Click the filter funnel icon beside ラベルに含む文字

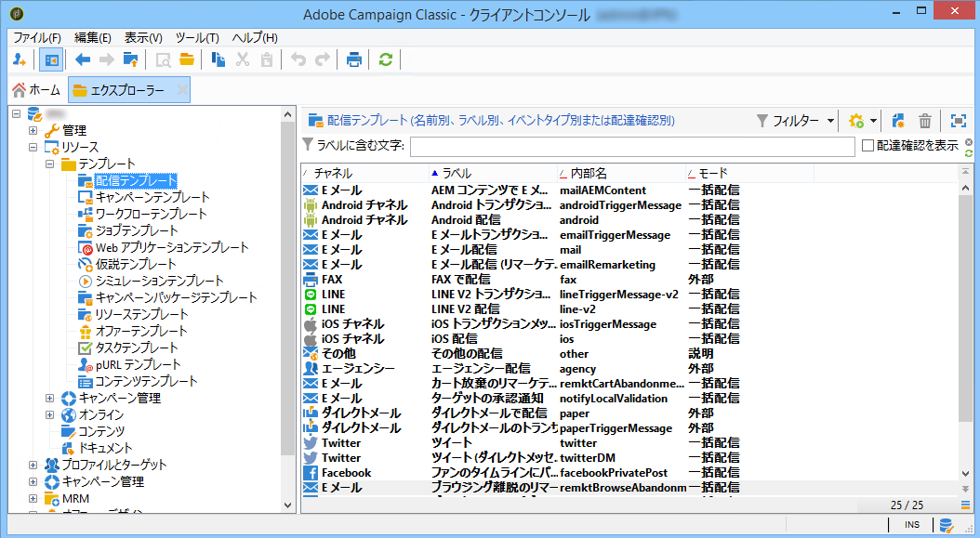pyautogui.click(x=308, y=145)
